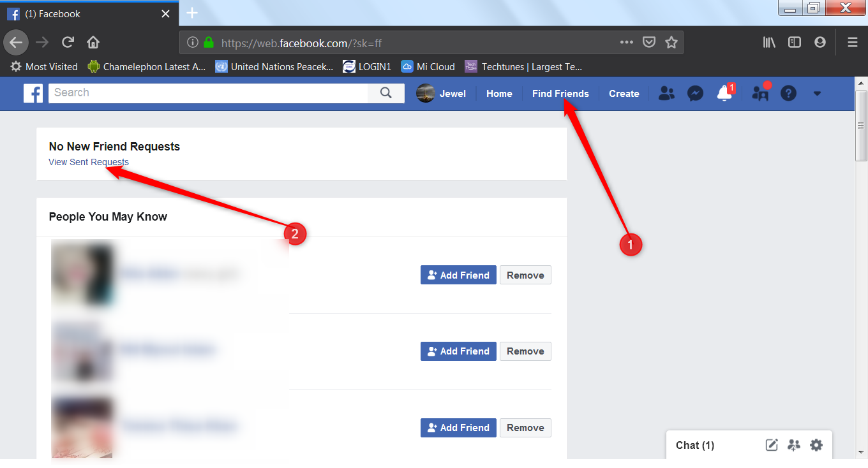This screenshot has height=468, width=868.
Task: Open the Notifications bell
Action: point(724,94)
